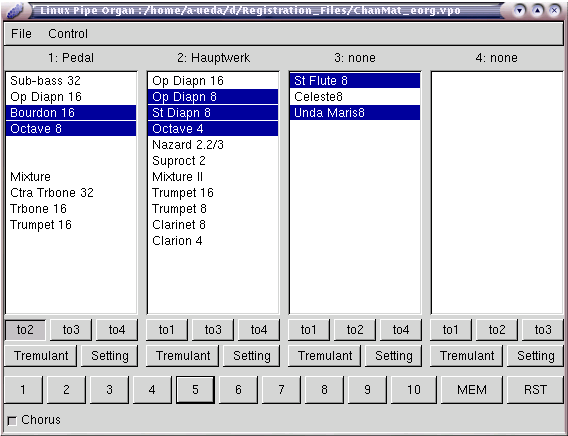Select Sub-bass 32 stop in Pedal
Image resolution: width=568 pixels, height=436 pixels.
pos(71,81)
